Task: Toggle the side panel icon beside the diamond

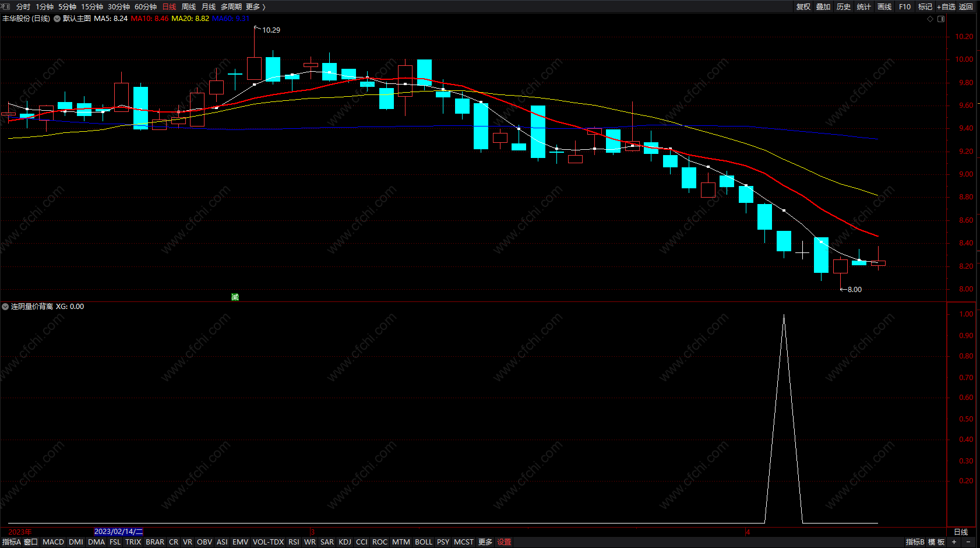Action: pyautogui.click(x=941, y=19)
